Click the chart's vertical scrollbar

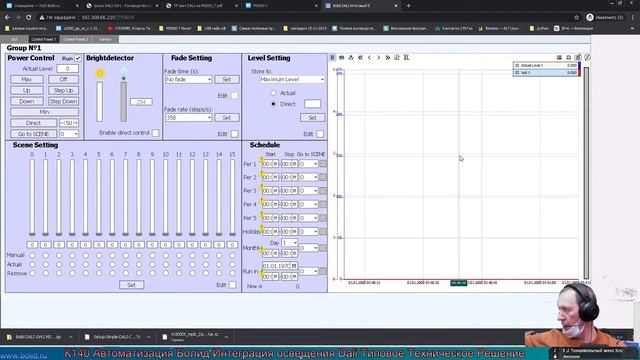coord(586,173)
